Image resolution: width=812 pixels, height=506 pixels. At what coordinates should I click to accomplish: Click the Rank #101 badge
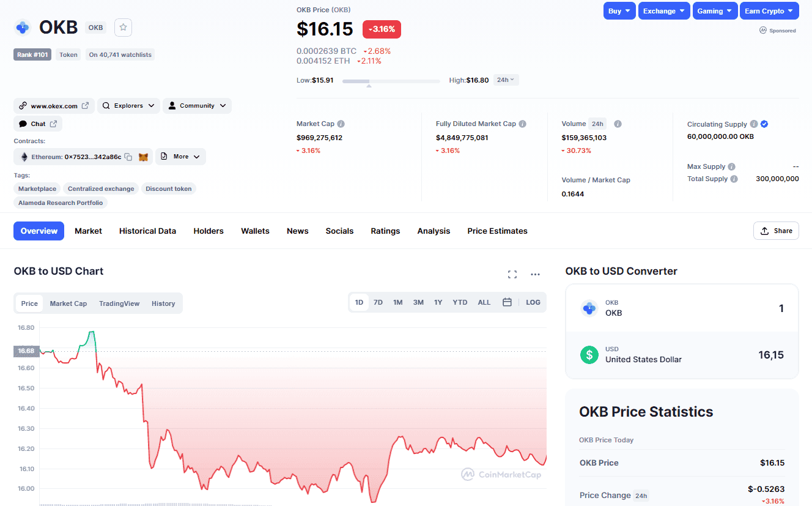(32, 54)
